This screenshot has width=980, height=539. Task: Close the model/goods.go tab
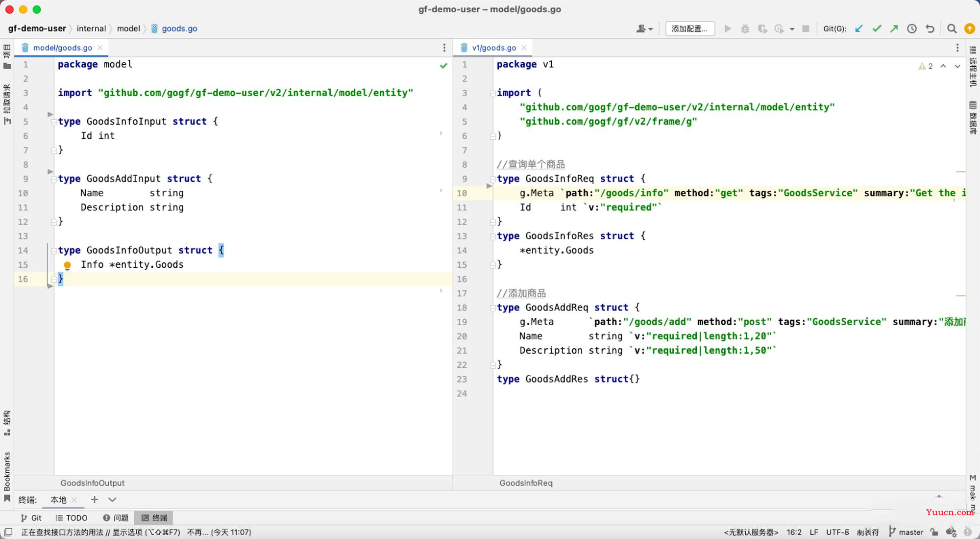[100, 48]
